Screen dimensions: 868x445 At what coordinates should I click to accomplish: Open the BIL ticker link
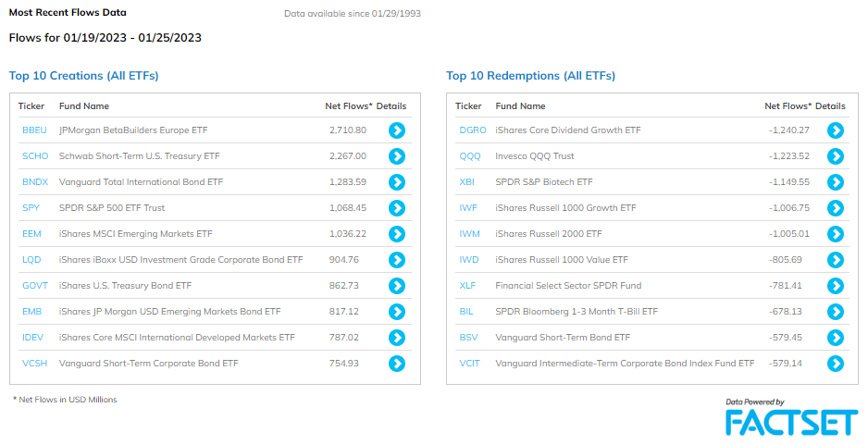point(466,312)
